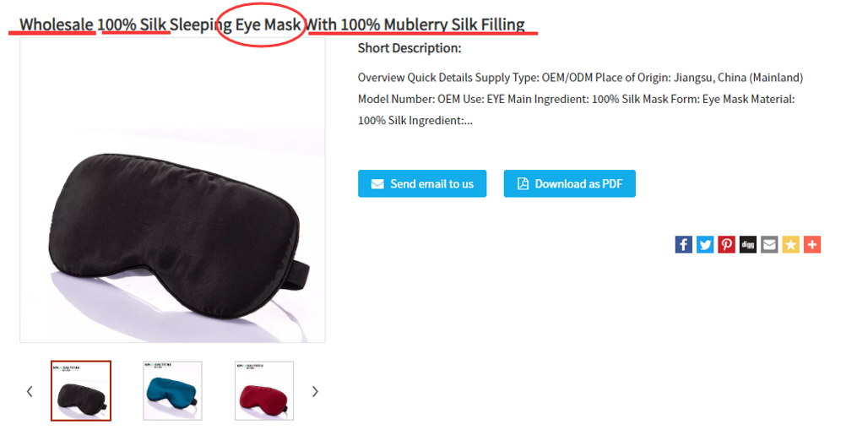868x441 pixels.
Task: Select black eye mask thumbnail
Action: [x=81, y=390]
